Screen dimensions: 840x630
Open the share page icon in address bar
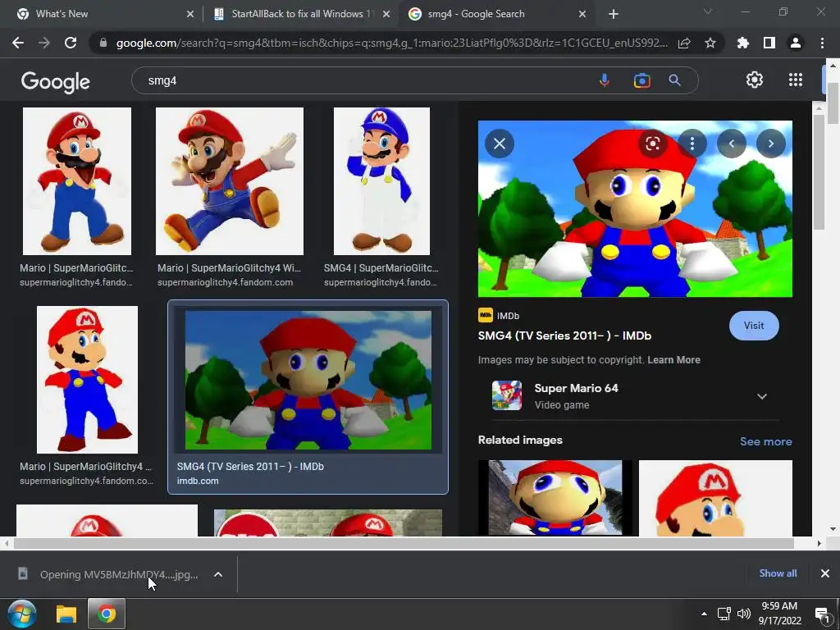tap(684, 43)
